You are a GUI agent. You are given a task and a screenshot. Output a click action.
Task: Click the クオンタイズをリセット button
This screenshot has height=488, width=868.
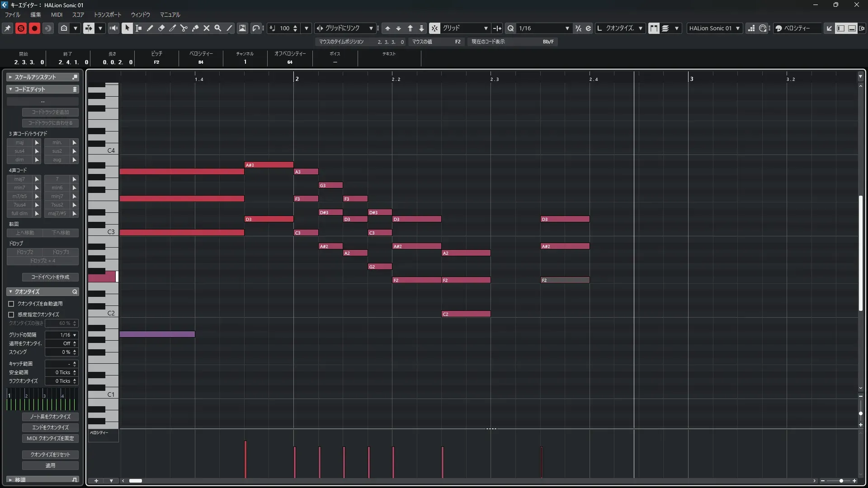click(x=50, y=455)
